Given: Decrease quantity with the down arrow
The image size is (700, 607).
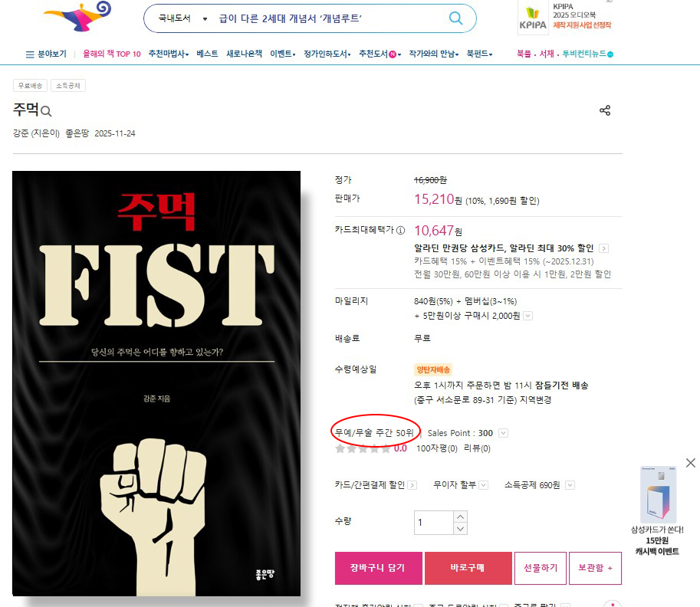Looking at the screenshot, I should coord(460,529).
